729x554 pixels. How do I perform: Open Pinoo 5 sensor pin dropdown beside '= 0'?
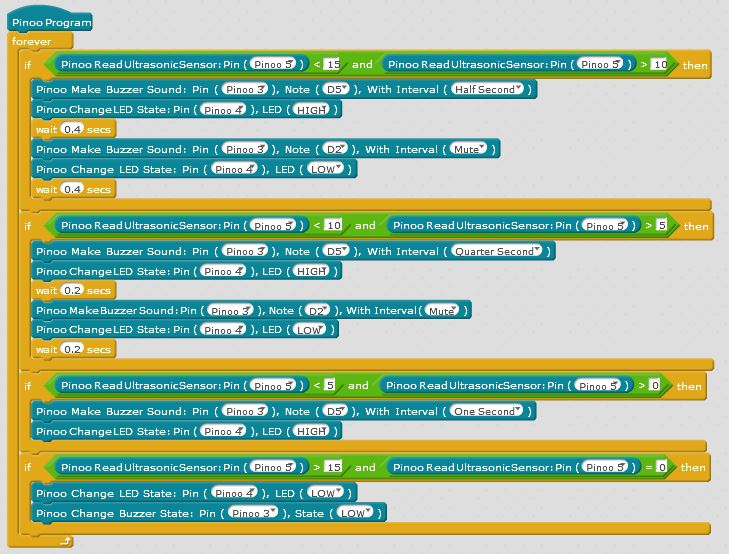(605, 467)
